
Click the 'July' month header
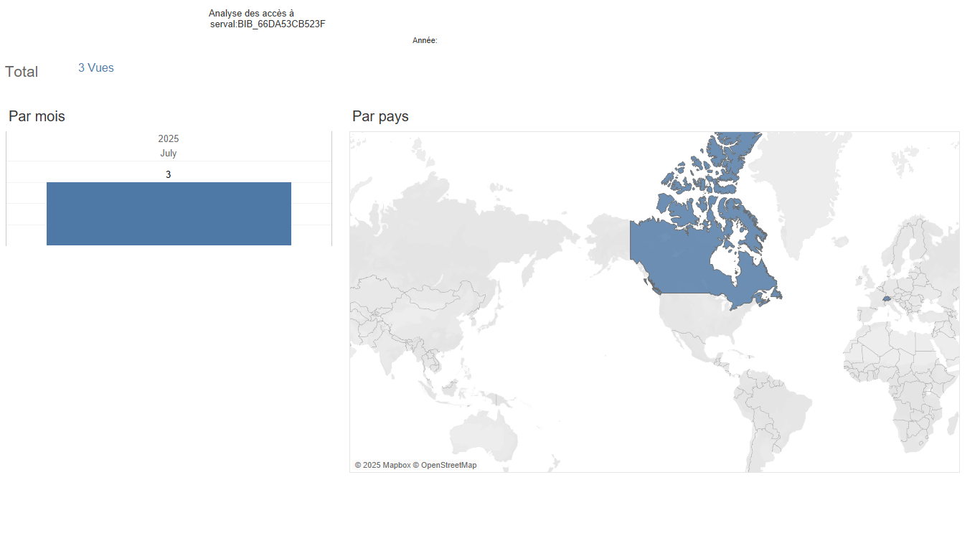pos(169,153)
